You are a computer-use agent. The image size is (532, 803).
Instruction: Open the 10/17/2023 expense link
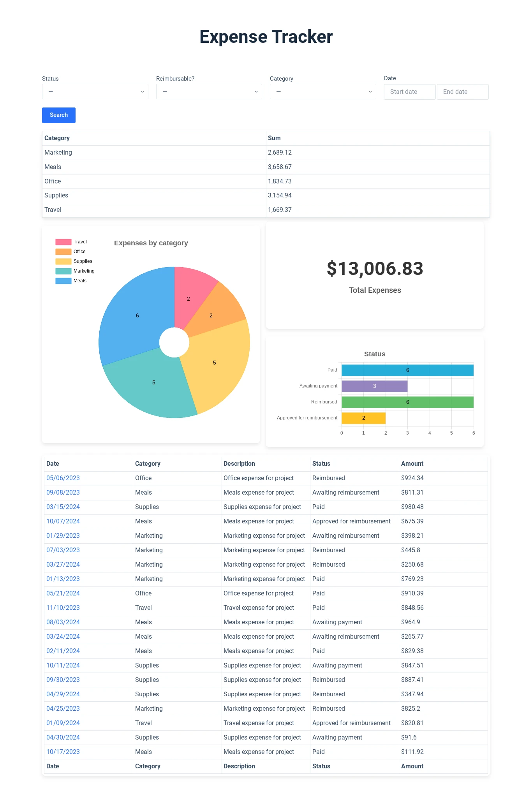[63, 752]
